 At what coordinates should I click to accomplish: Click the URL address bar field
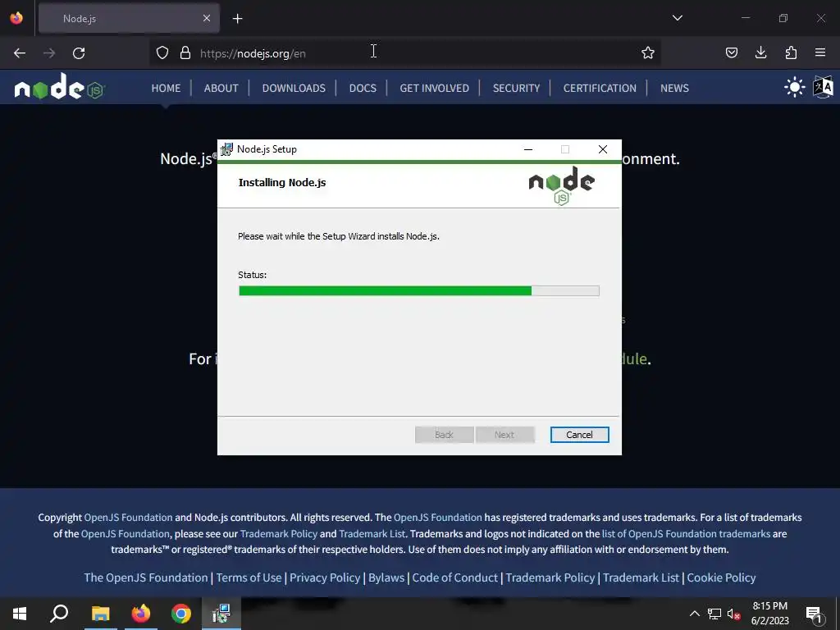tap(404, 53)
